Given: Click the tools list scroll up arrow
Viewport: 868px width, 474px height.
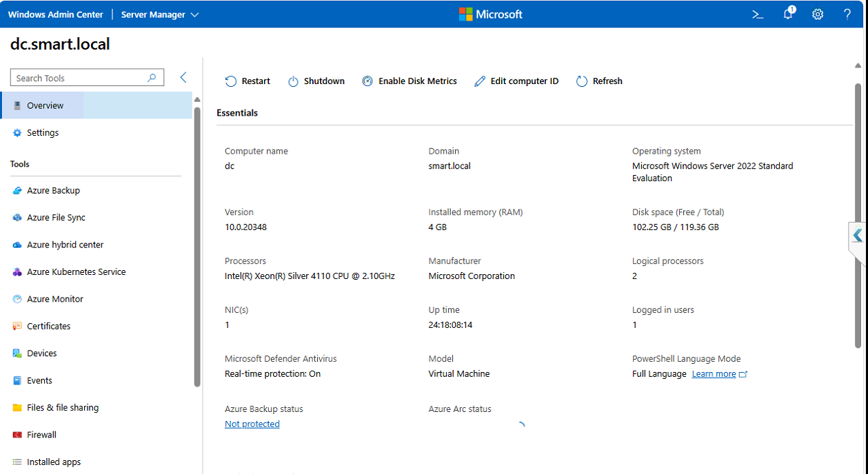Looking at the screenshot, I should click(x=197, y=100).
